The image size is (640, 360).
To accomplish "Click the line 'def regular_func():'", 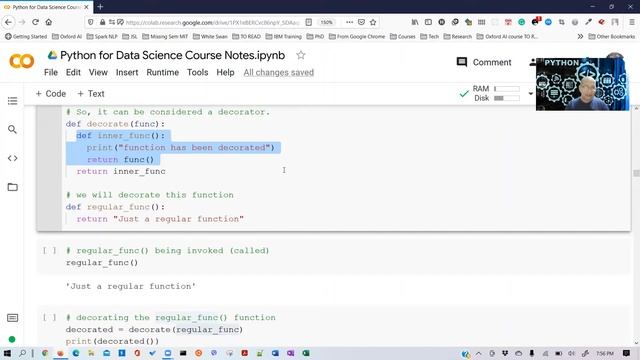I will pyautogui.click(x=116, y=207).
